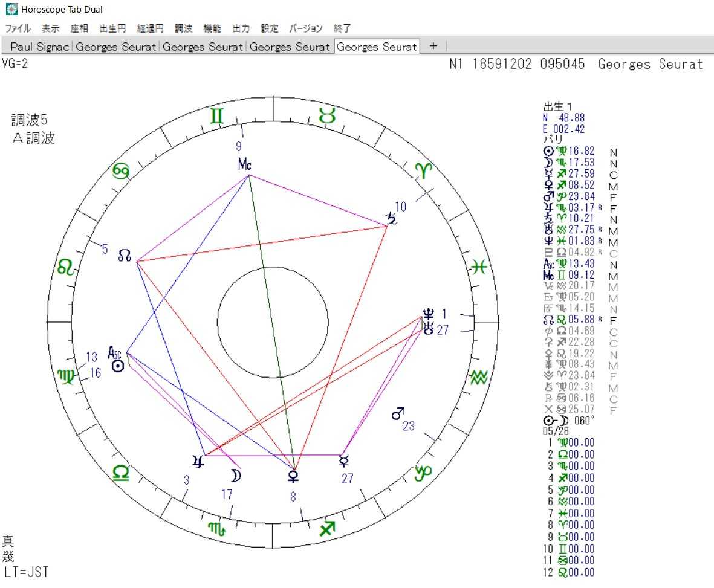
Task: Click the 出生1 heading in the side panel
Action: pos(557,106)
